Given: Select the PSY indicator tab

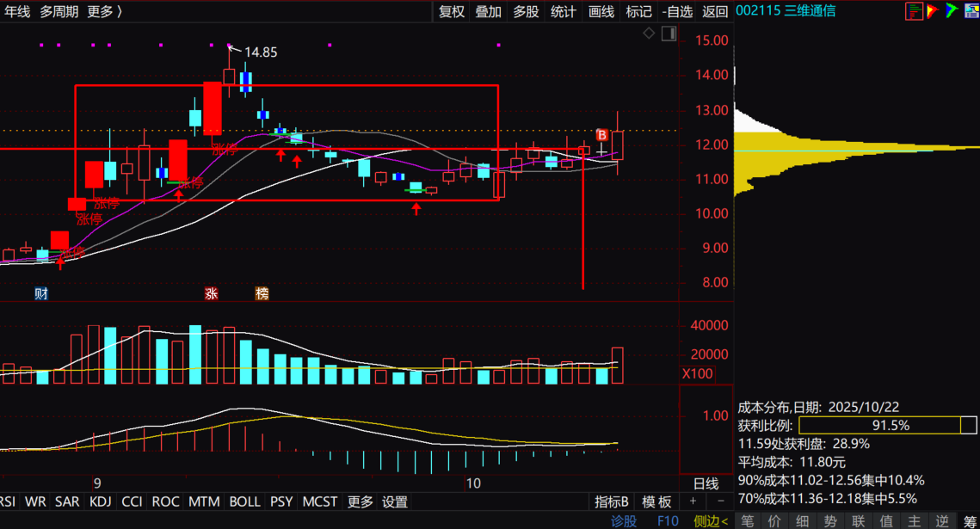Looking at the screenshot, I should (x=281, y=501).
